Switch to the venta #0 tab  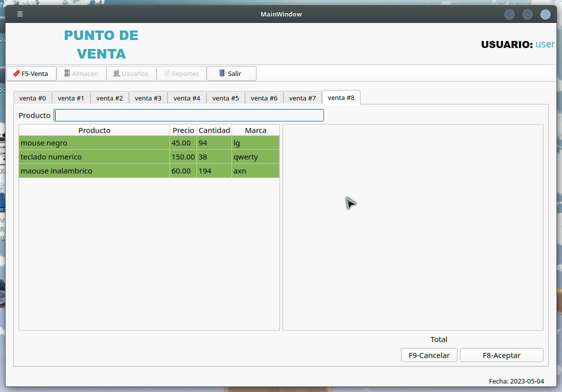(32, 98)
